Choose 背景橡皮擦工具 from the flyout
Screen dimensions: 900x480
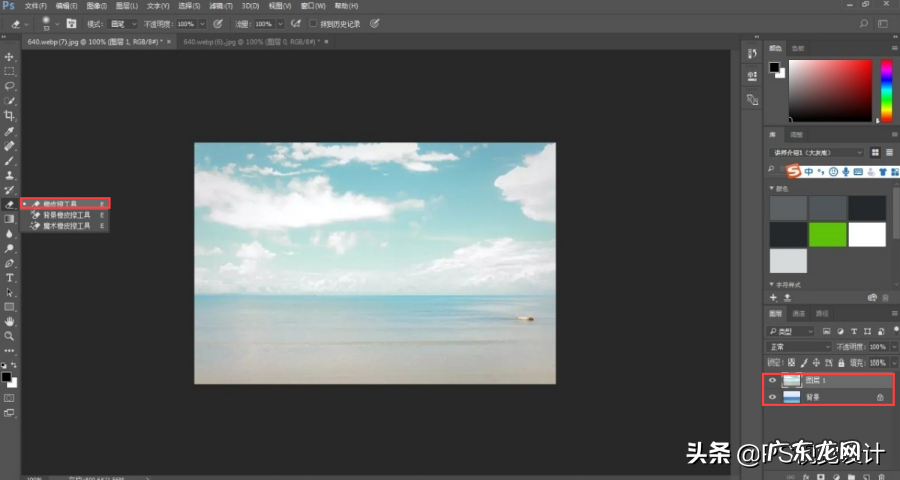[66, 215]
